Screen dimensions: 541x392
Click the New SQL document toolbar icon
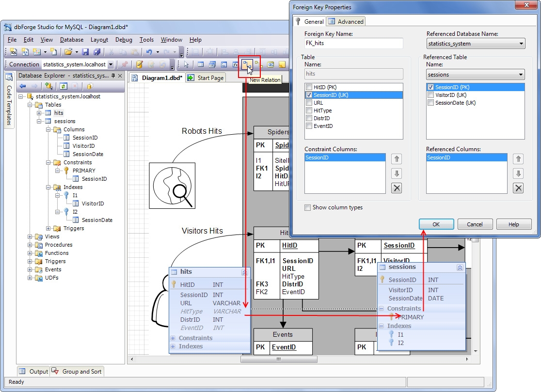tap(14, 52)
